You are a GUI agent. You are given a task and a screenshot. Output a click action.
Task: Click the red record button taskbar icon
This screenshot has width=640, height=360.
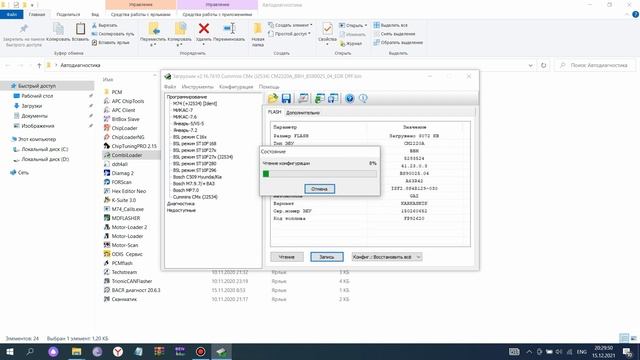tap(200, 351)
